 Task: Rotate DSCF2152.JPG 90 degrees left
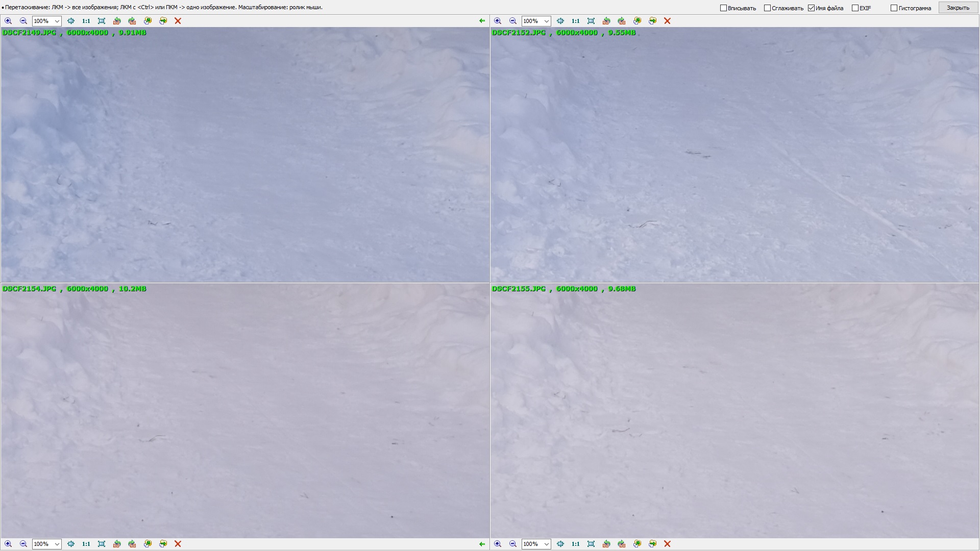tap(606, 21)
